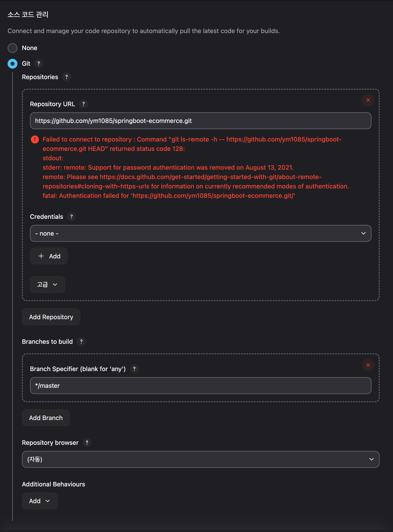
Task: Expand the 고급 advanced options
Action: click(x=48, y=284)
